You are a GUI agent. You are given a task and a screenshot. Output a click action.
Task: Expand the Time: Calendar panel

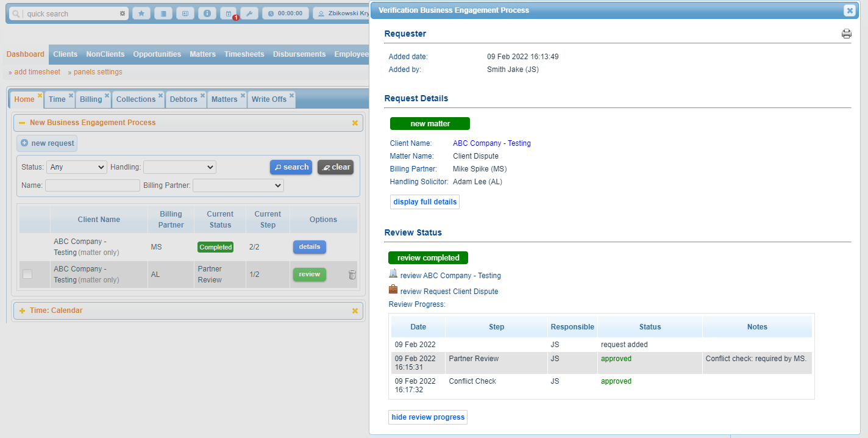pyautogui.click(x=23, y=311)
